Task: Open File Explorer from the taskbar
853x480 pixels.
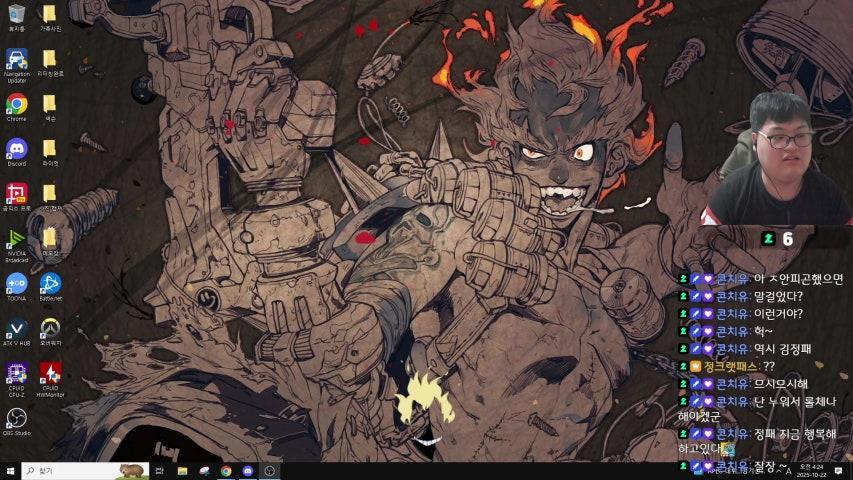Action: (182, 471)
